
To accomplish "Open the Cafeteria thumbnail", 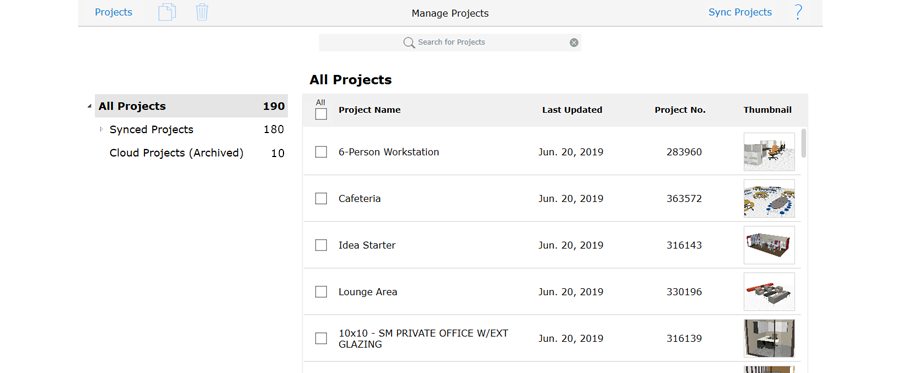I will (x=769, y=198).
